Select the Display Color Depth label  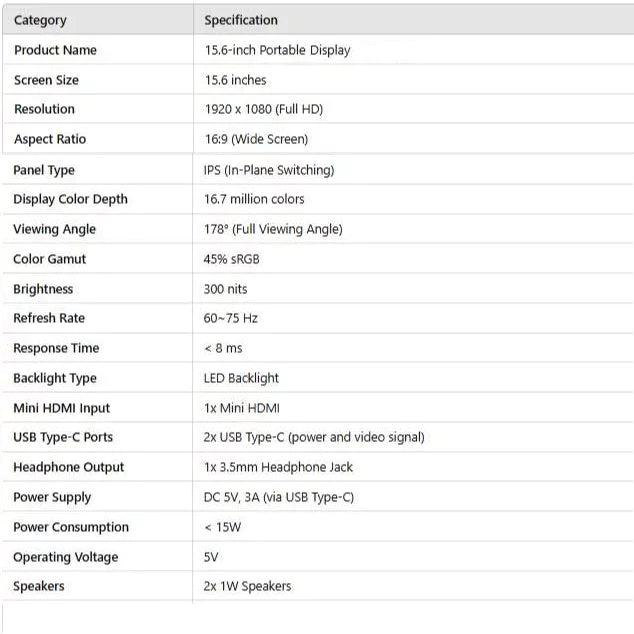pyautogui.click(x=70, y=199)
